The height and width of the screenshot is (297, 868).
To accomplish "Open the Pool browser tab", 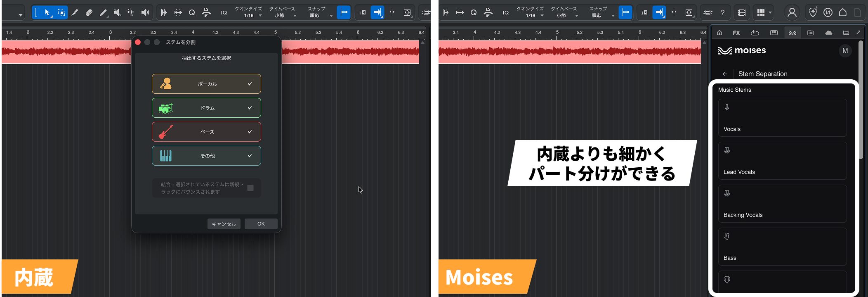I will 846,33.
